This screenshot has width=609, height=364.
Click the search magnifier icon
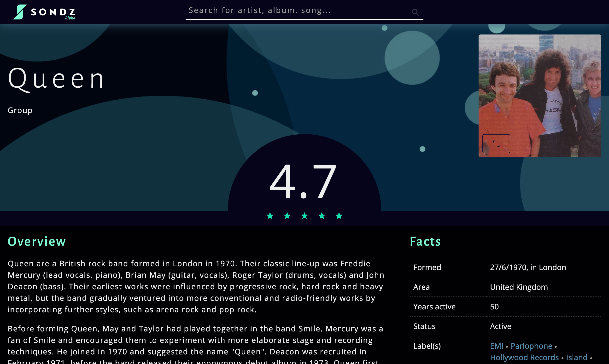[415, 12]
